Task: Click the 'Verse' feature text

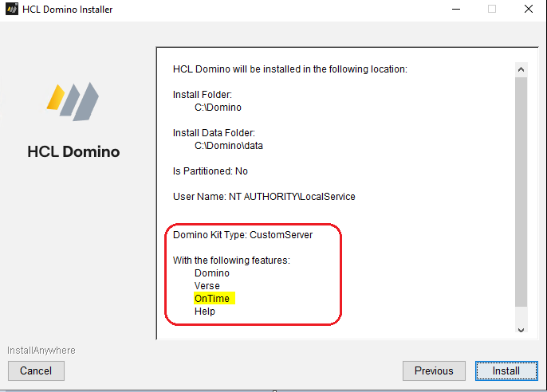Action: [x=207, y=286]
